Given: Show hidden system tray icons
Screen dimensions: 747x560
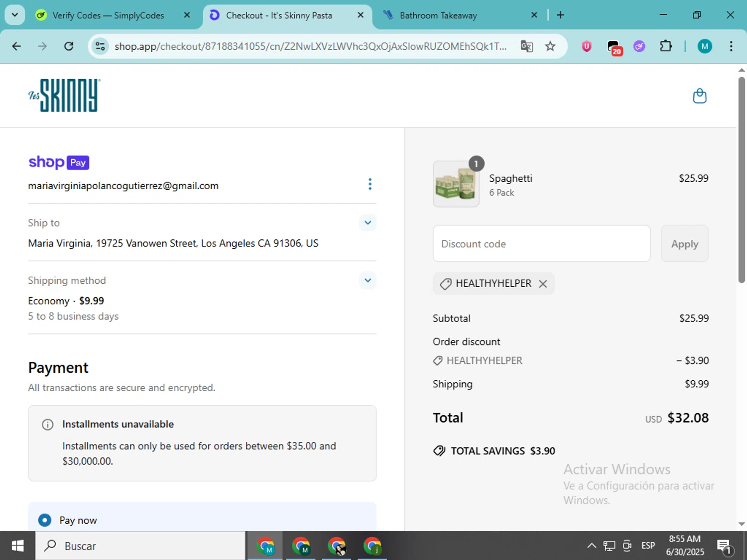Looking at the screenshot, I should pyautogui.click(x=592, y=546).
